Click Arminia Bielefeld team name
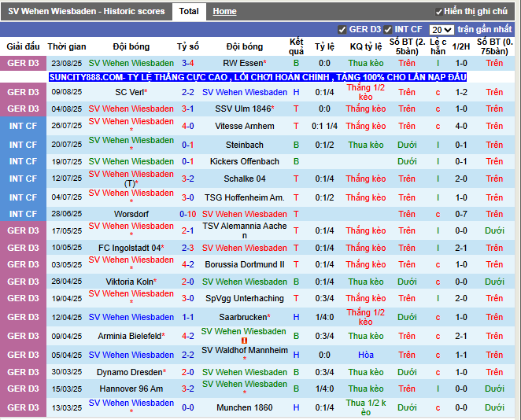The width and height of the screenshot is (521, 420). click(131, 336)
